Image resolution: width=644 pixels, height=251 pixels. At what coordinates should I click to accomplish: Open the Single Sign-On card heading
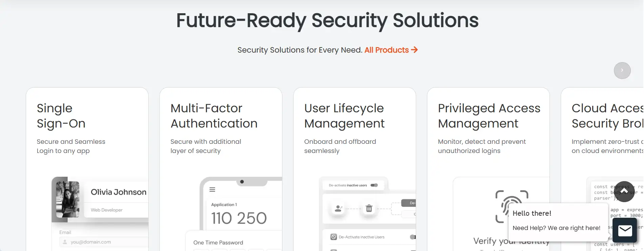tap(61, 116)
